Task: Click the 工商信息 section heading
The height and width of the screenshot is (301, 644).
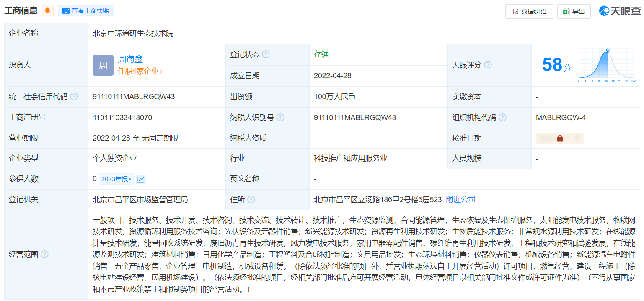Action: point(21,10)
